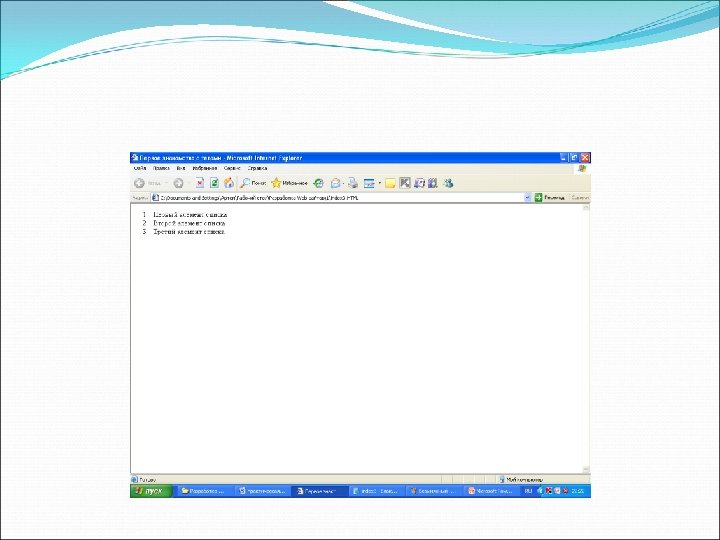Expand the Edit button dropdown arrow
Image resolution: width=720 pixels, height=540 pixels.
coord(380,183)
